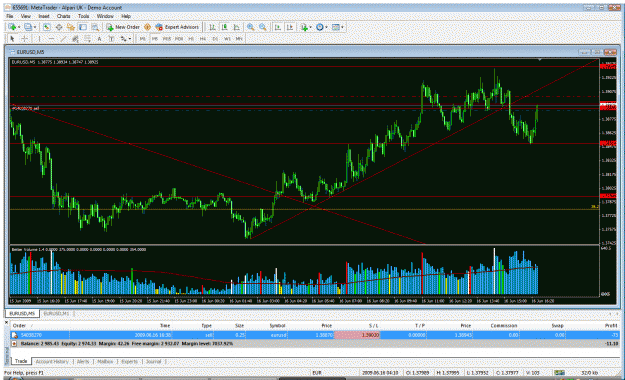Open the Alerts tab
The width and height of the screenshot is (625, 380).
click(83, 361)
